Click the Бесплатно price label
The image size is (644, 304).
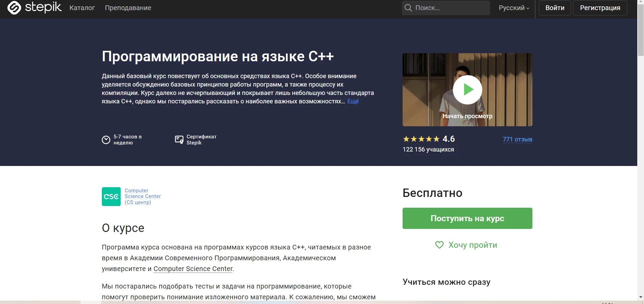point(432,193)
